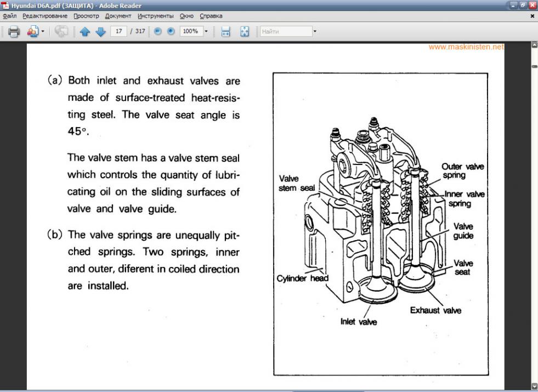Go to next page with down arrow
This screenshot has height=392, width=538.
click(100, 32)
